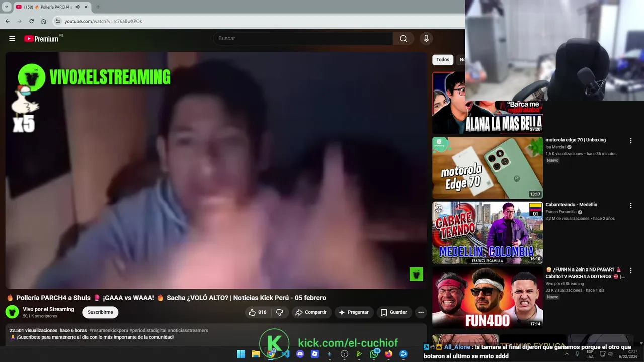
Task: Go back in the browser
Action: click(7, 21)
